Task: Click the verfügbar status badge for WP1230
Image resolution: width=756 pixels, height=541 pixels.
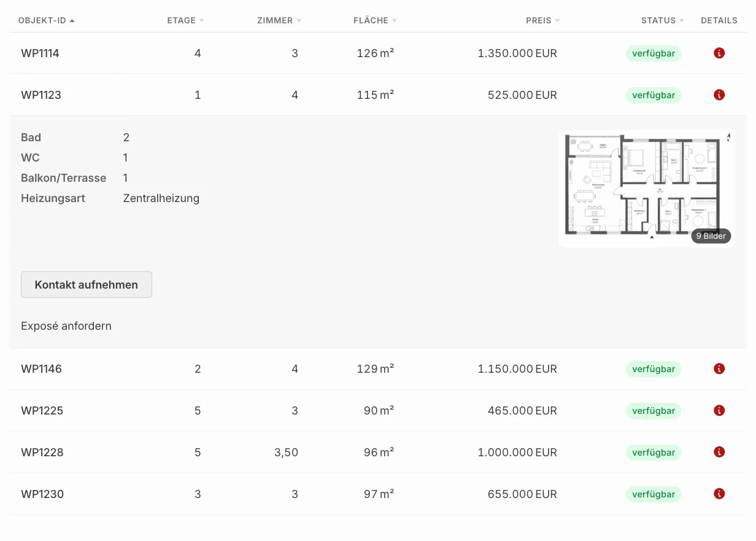Action: [x=654, y=494]
